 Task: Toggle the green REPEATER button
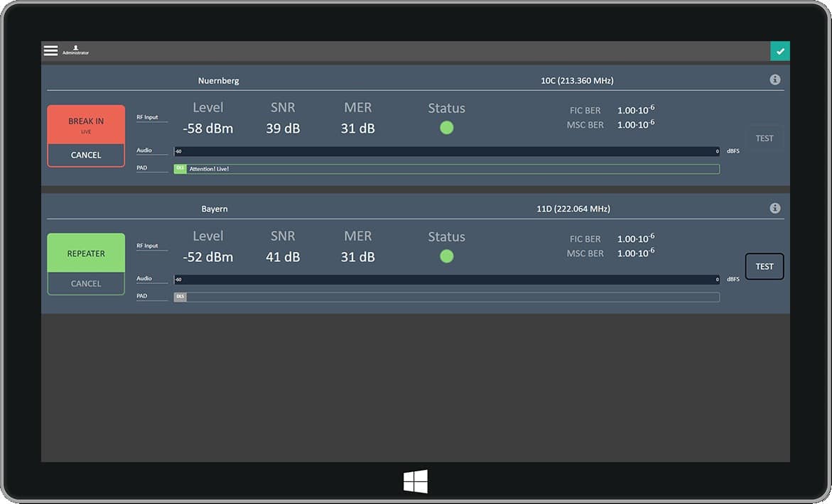(x=86, y=253)
